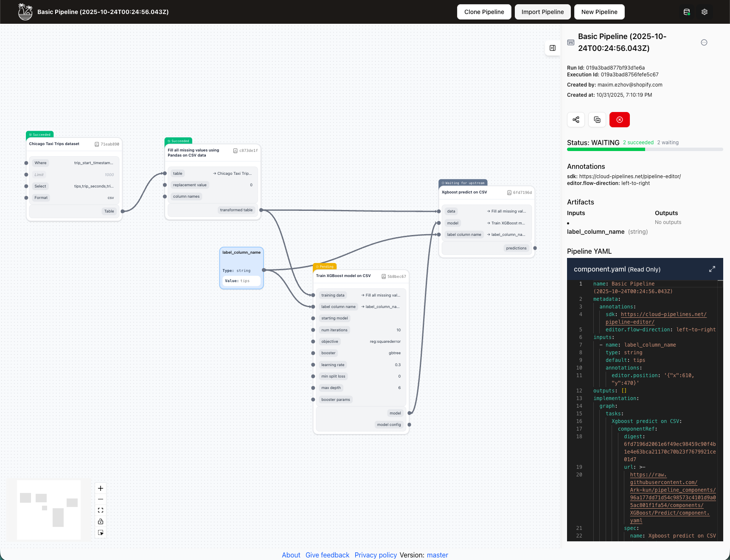Collapse the details sidebar panel
The width and height of the screenshot is (730, 560).
click(553, 48)
